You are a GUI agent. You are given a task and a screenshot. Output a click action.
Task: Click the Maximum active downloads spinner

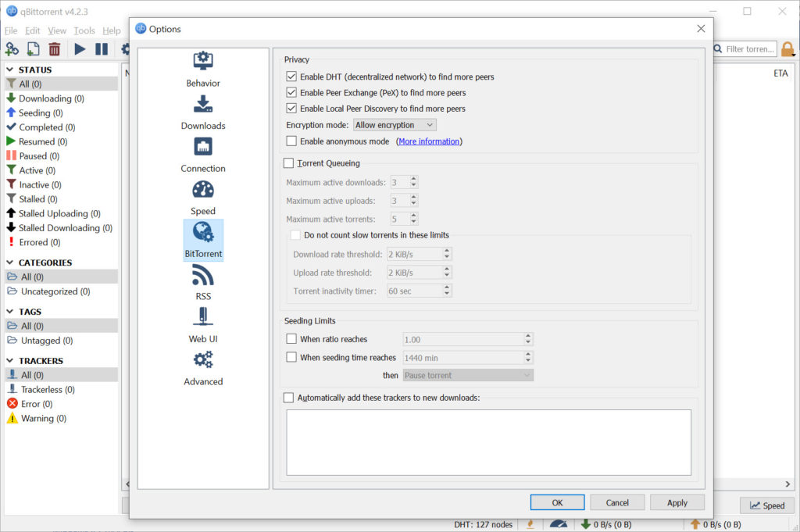[x=404, y=182]
